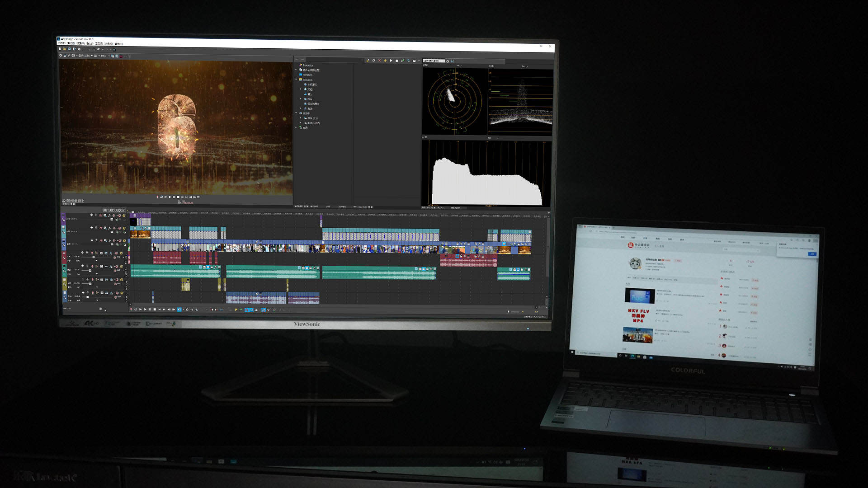
Task: Toggle solo on the second video track
Action: tap(124, 228)
